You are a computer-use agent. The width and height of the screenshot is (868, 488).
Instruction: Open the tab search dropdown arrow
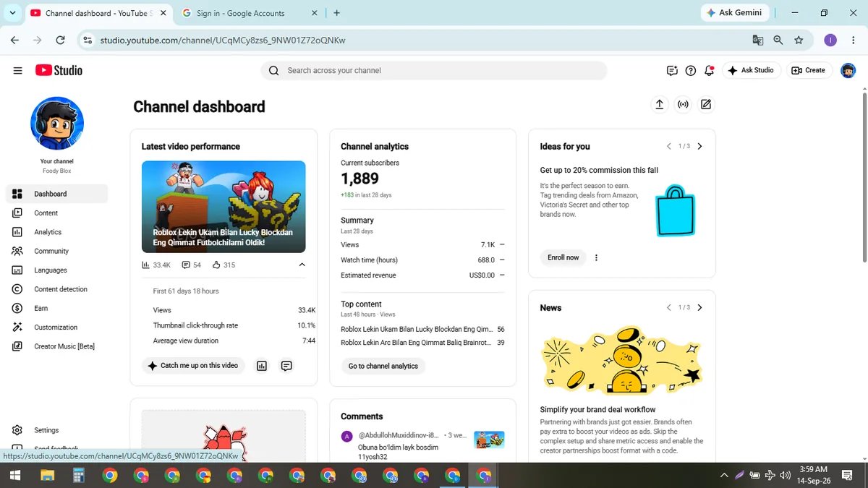coord(12,13)
